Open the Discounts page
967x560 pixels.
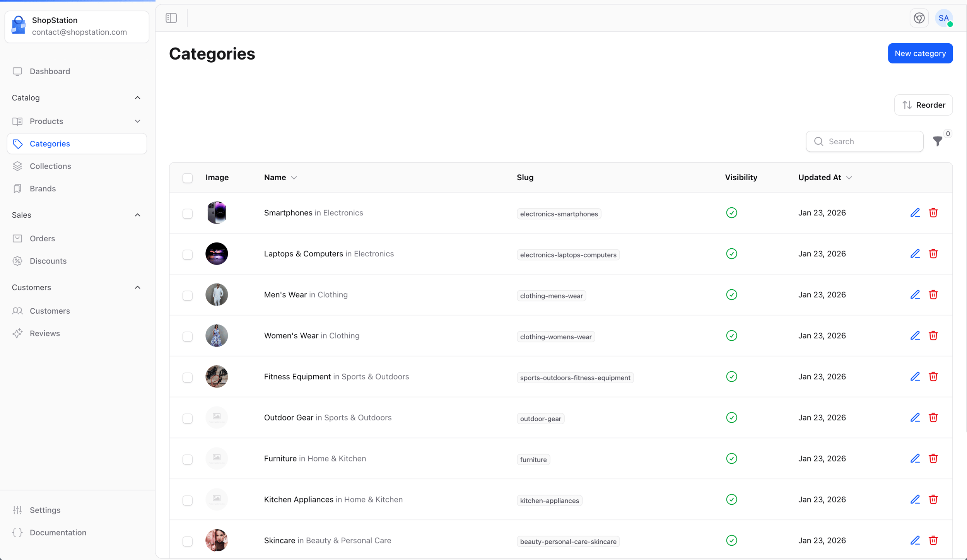point(77,261)
